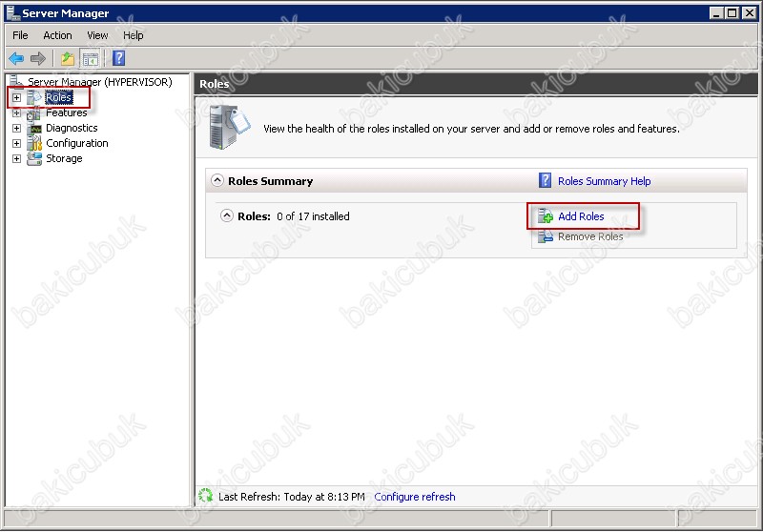The width and height of the screenshot is (763, 532).
Task: Click the Configure refresh link
Action: [415, 497]
